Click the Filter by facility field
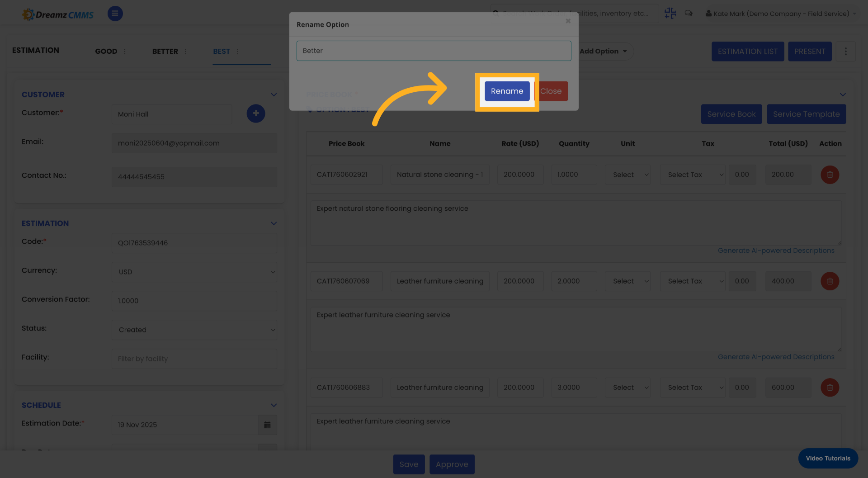 (194, 359)
